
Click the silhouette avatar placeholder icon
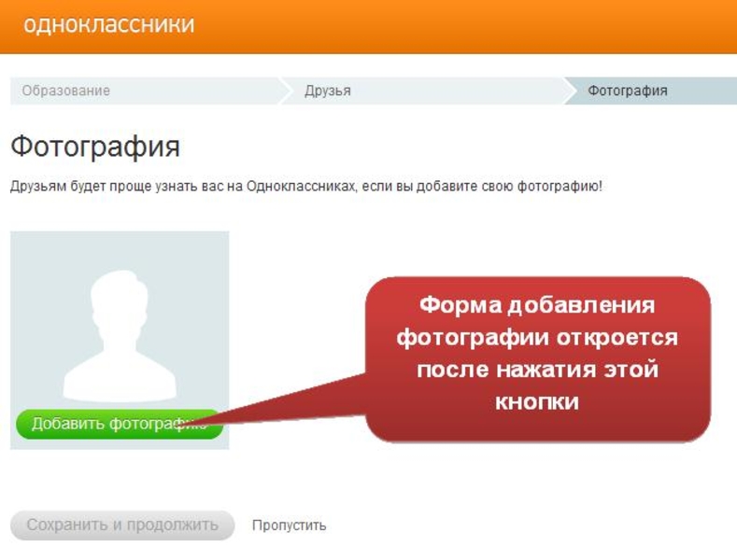(x=120, y=336)
